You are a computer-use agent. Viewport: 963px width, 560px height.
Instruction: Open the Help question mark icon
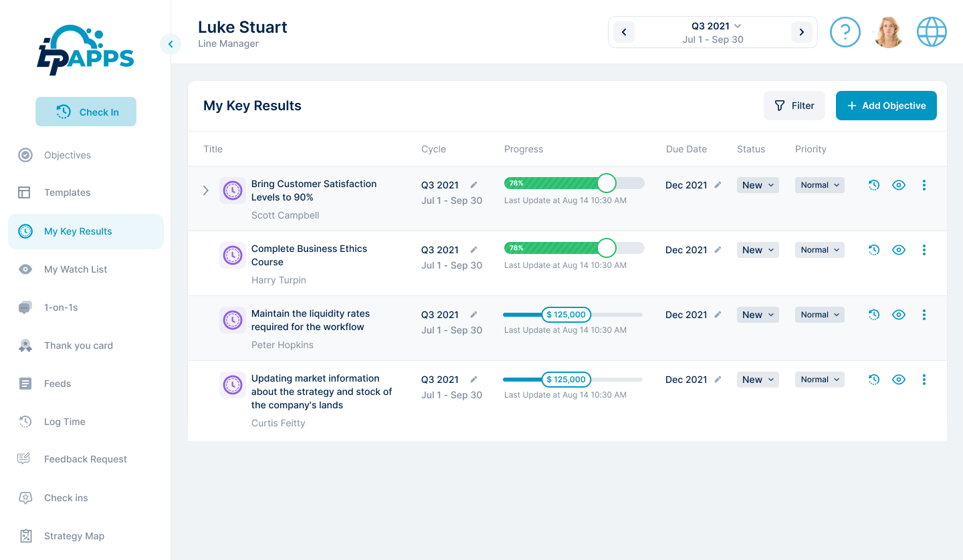point(845,31)
